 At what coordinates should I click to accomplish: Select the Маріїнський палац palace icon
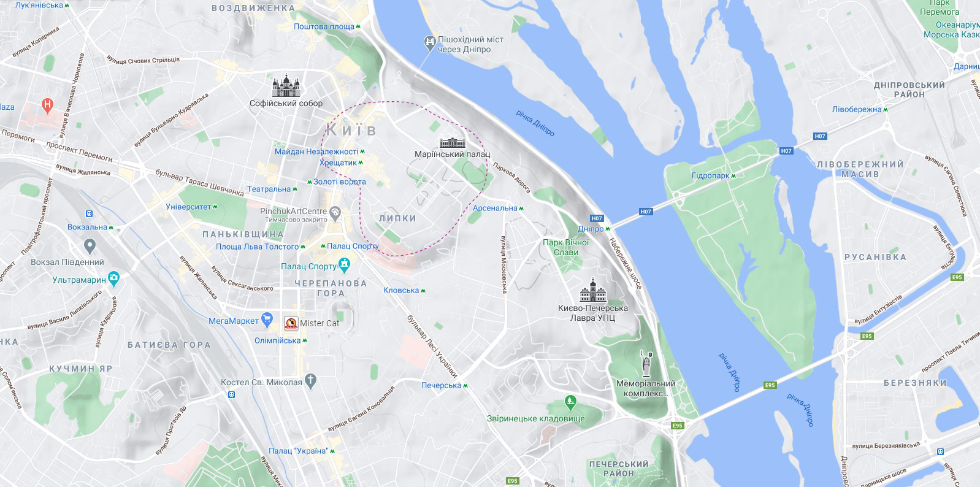click(452, 142)
